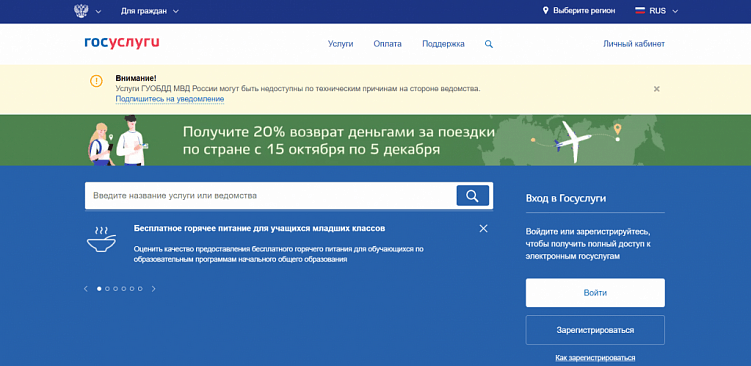Screen dimensions: 751x366
Task: Select the fourth carousel dot
Action: [124, 289]
